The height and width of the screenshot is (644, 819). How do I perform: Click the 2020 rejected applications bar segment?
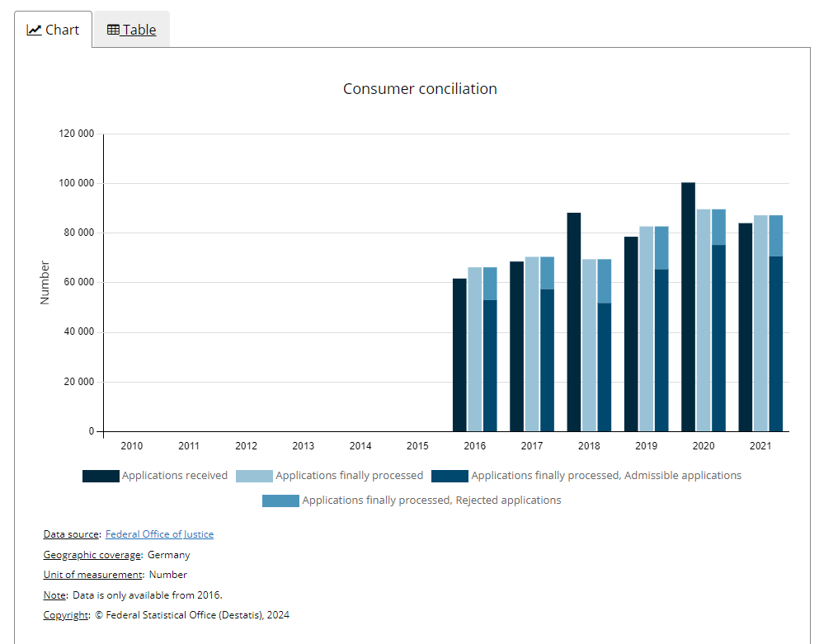point(718,228)
